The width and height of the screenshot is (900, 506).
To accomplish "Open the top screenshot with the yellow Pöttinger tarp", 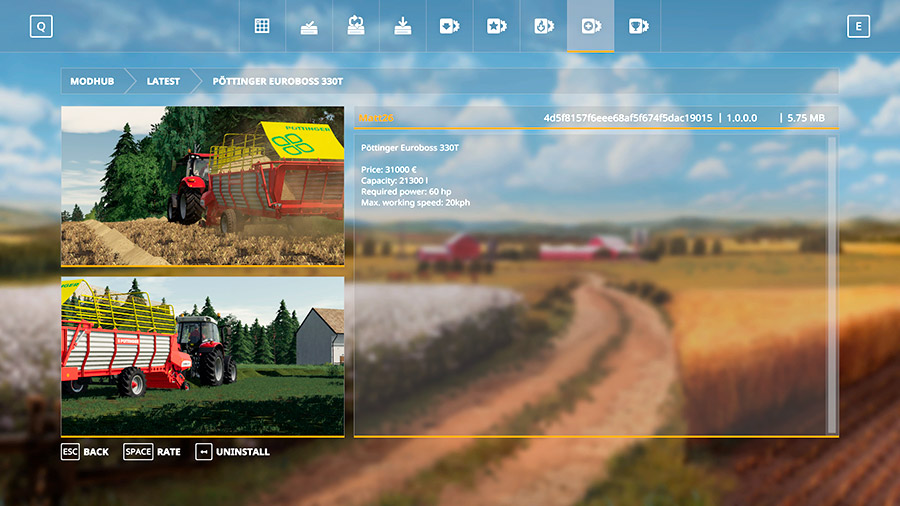I will click(x=203, y=186).
